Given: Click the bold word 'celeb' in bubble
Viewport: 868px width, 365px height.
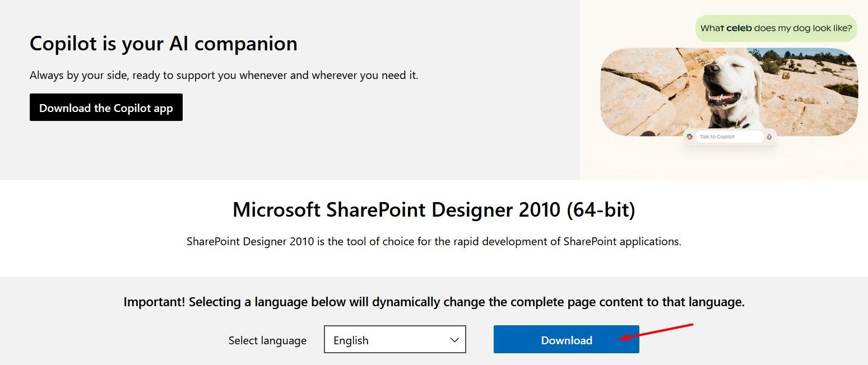Looking at the screenshot, I should click(739, 28).
